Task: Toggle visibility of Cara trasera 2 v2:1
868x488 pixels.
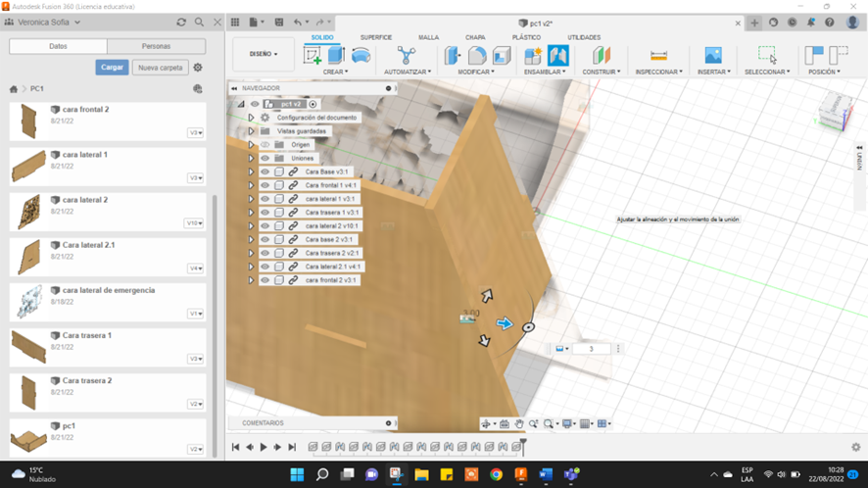Action: pos(265,253)
